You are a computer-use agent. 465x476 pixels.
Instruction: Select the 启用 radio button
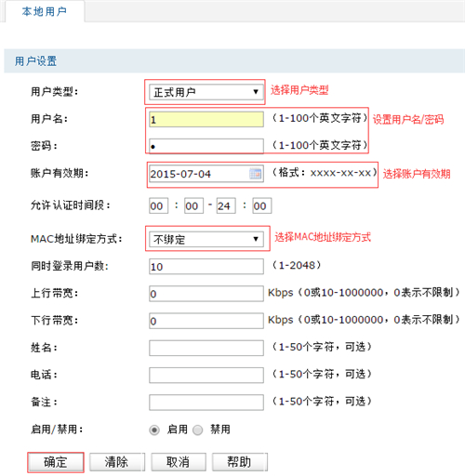(x=154, y=430)
